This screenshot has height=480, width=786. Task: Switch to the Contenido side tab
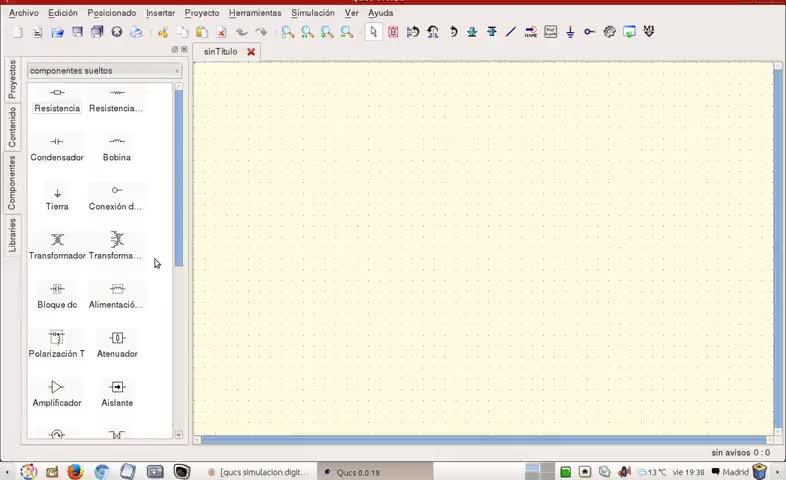[12, 127]
